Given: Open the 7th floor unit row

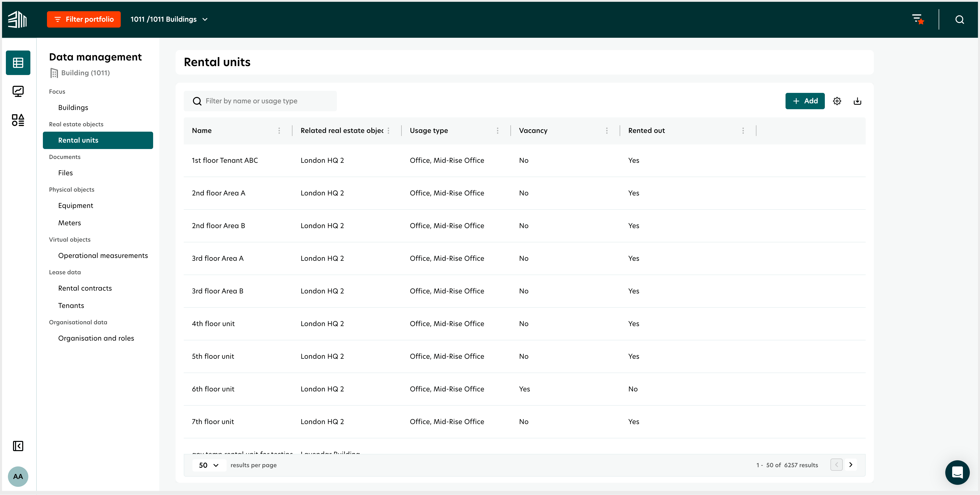Looking at the screenshot, I should tap(524, 422).
